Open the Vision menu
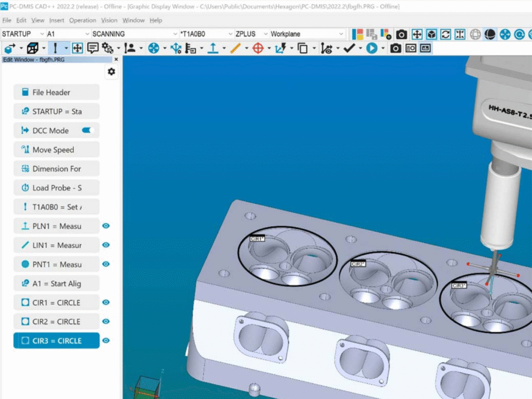This screenshot has height=399, width=532. coord(109,20)
